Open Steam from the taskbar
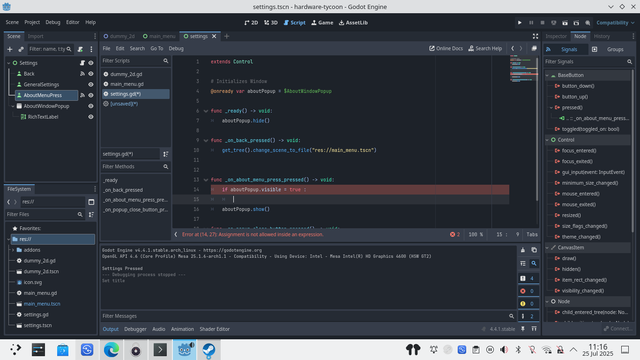 click(x=209, y=350)
